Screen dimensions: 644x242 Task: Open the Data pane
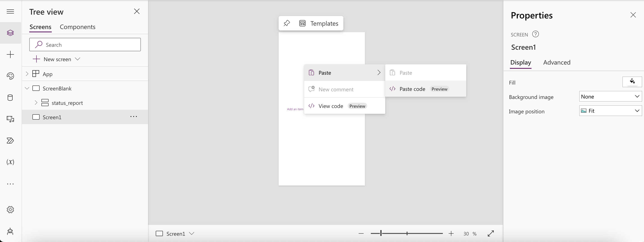pyautogui.click(x=10, y=98)
